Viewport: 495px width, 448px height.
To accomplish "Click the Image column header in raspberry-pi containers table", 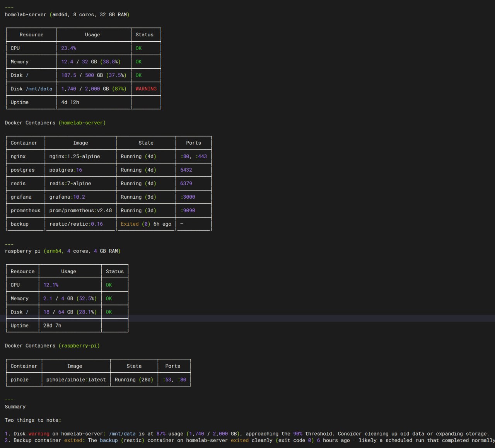I will (75, 366).
